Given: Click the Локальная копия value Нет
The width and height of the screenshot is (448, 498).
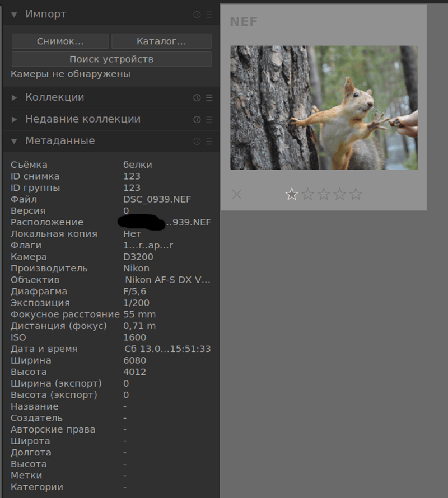Looking at the screenshot, I should click(x=132, y=234).
